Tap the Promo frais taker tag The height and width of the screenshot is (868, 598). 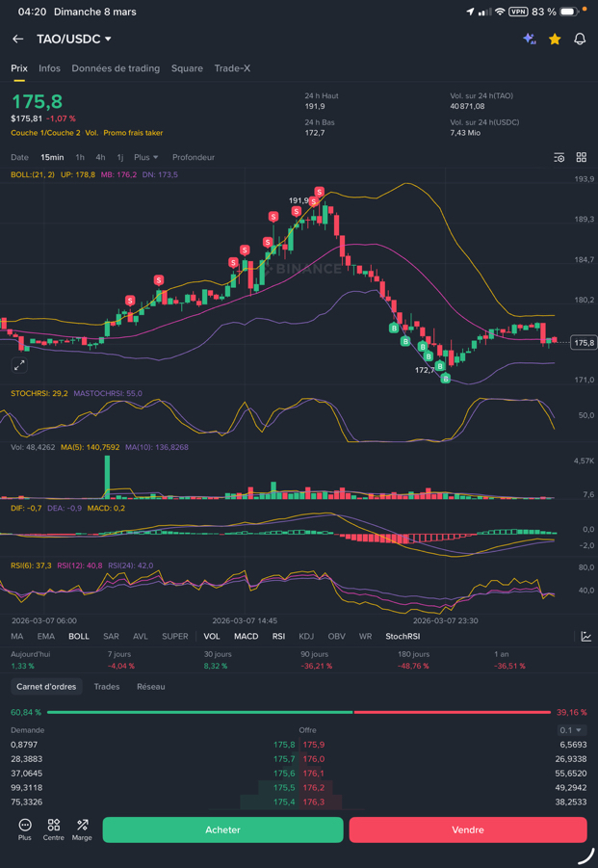click(x=133, y=133)
